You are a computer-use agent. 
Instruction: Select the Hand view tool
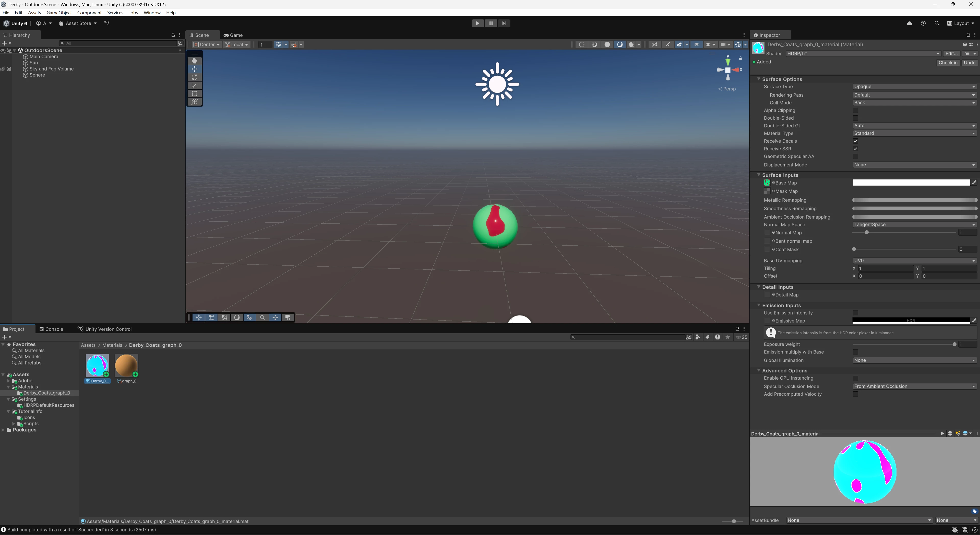click(194, 61)
